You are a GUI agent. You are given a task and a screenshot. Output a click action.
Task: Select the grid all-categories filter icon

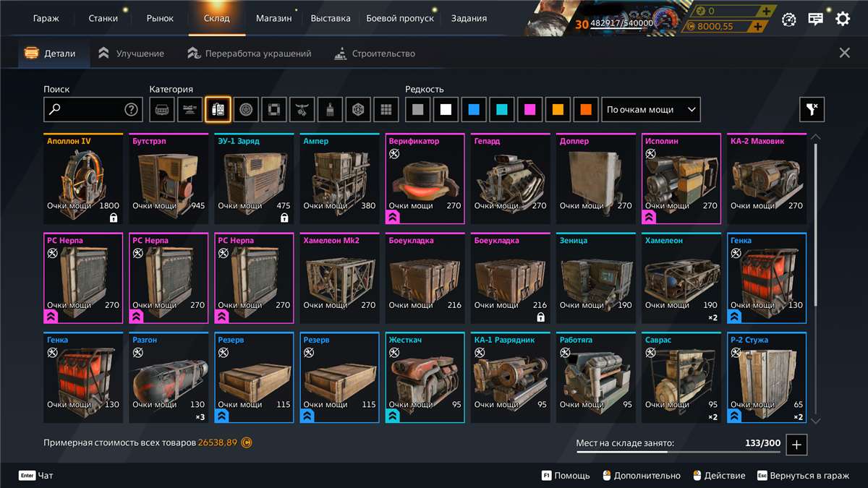[387, 110]
